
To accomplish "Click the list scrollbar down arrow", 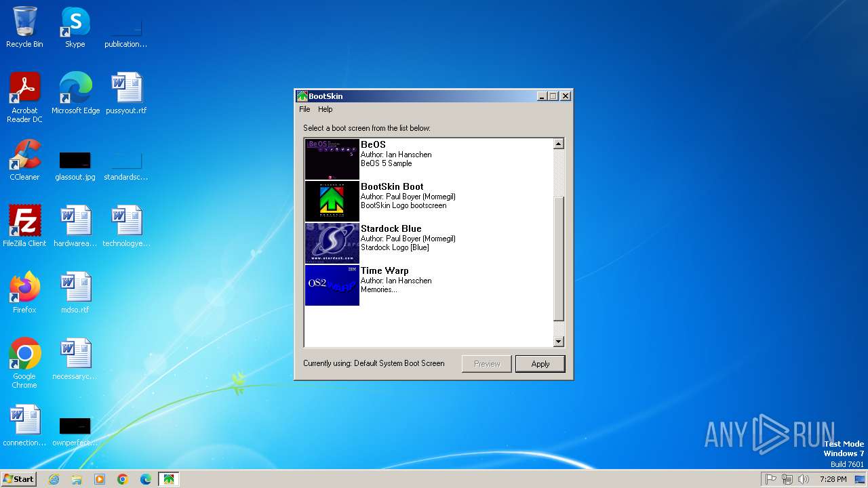I will 559,342.
